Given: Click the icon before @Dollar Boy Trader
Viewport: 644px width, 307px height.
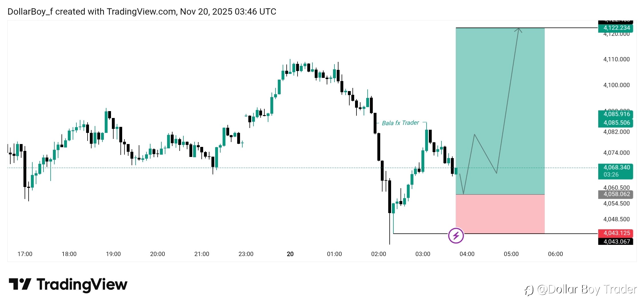Looking at the screenshot, I should tap(529, 290).
